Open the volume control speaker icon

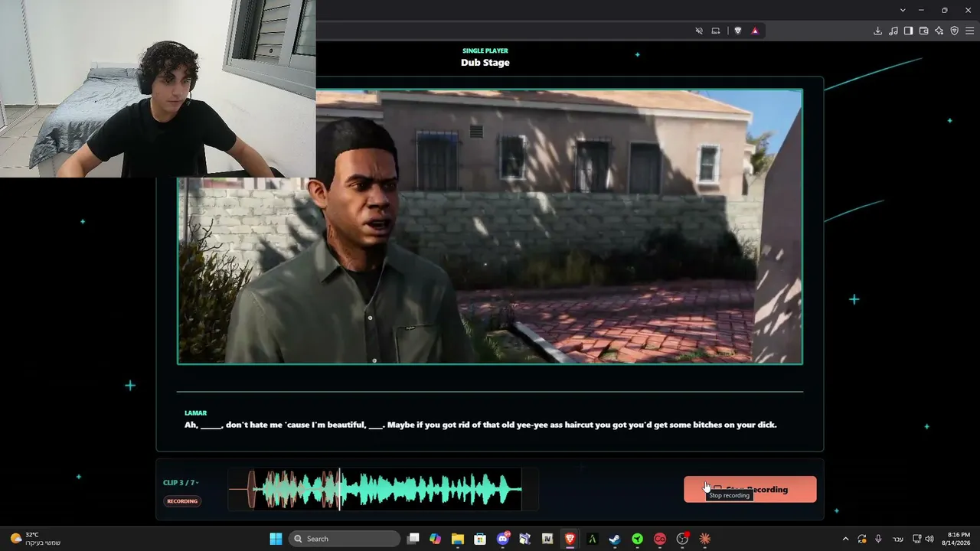929,539
